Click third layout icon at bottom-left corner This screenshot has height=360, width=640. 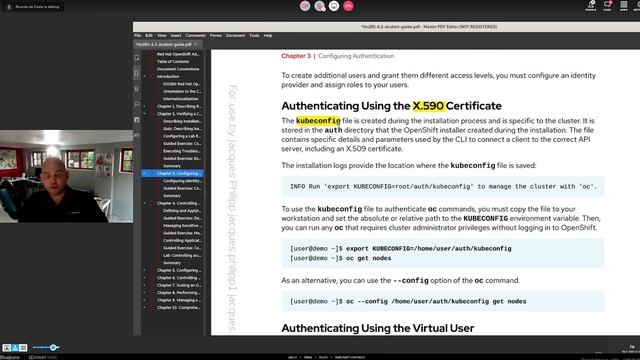point(23,348)
